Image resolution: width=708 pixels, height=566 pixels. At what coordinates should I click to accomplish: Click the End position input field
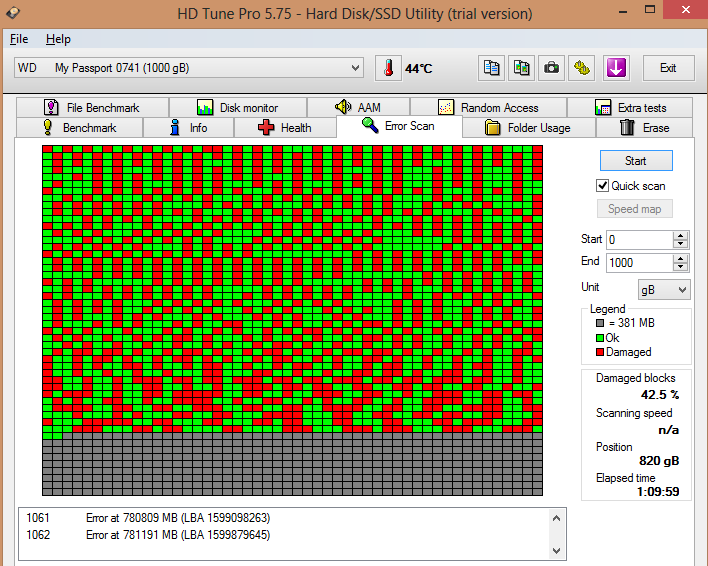(x=639, y=263)
